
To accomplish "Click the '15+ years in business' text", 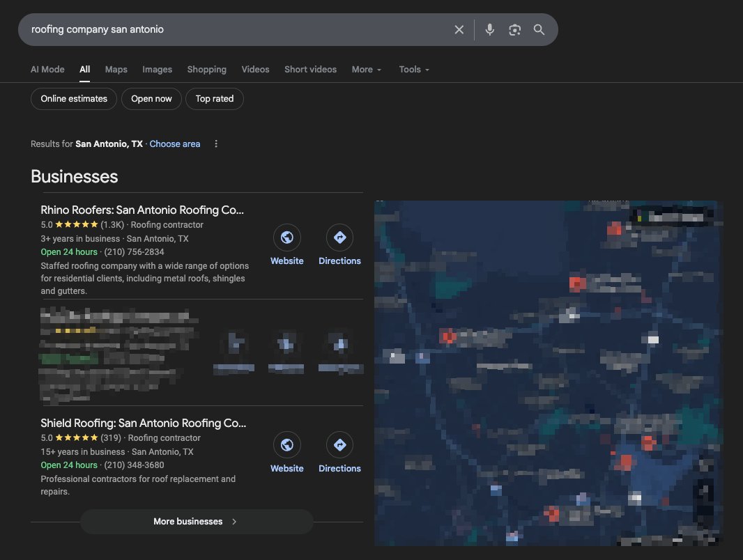I will pos(83,451).
